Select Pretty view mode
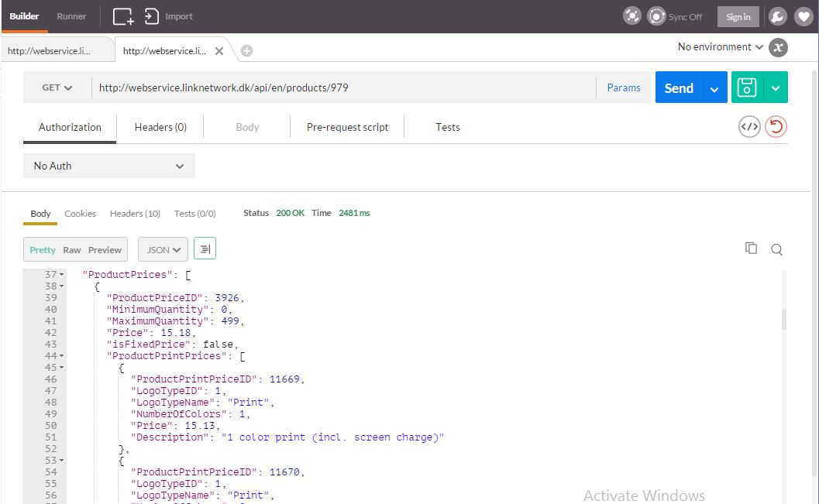 click(43, 250)
